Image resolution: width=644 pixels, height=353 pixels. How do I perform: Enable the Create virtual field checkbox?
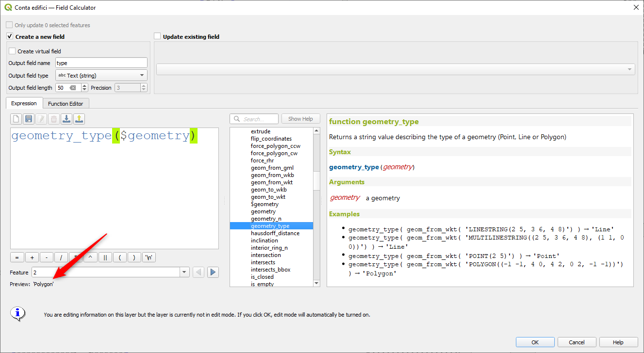point(12,51)
